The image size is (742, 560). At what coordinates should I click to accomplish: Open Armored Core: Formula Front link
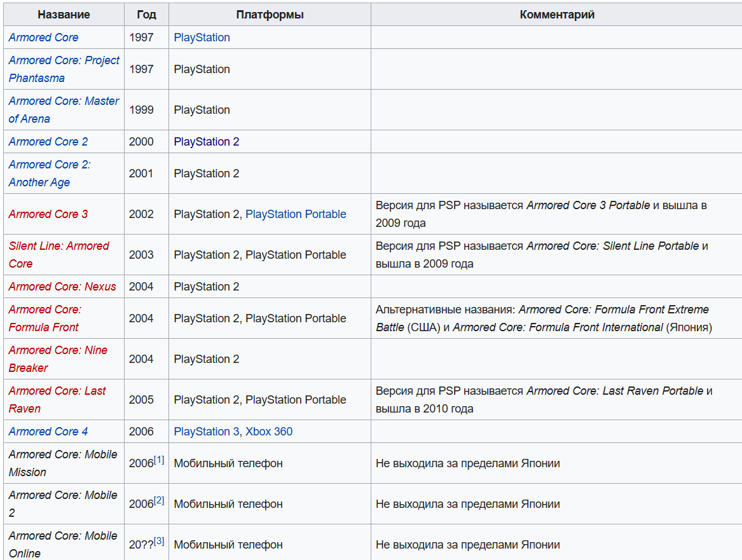point(45,318)
